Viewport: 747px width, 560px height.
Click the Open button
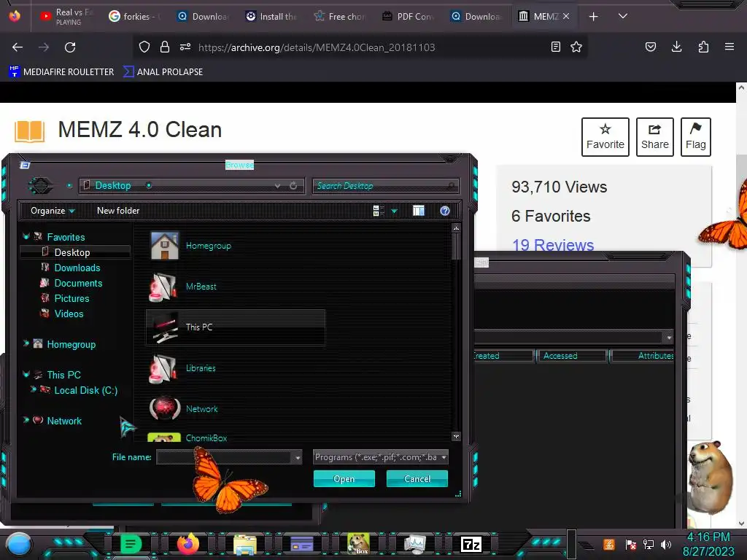click(x=344, y=478)
